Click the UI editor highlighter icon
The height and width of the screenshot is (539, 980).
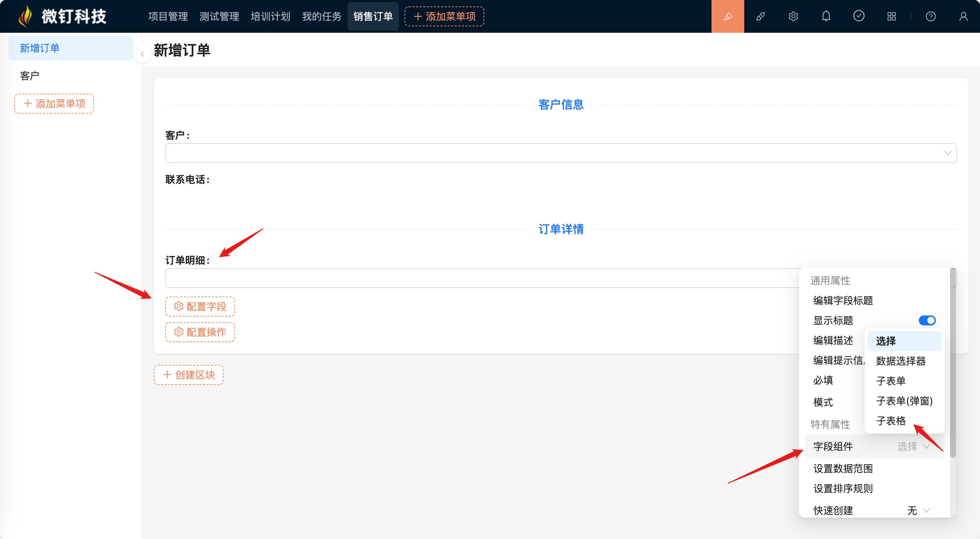coord(728,16)
